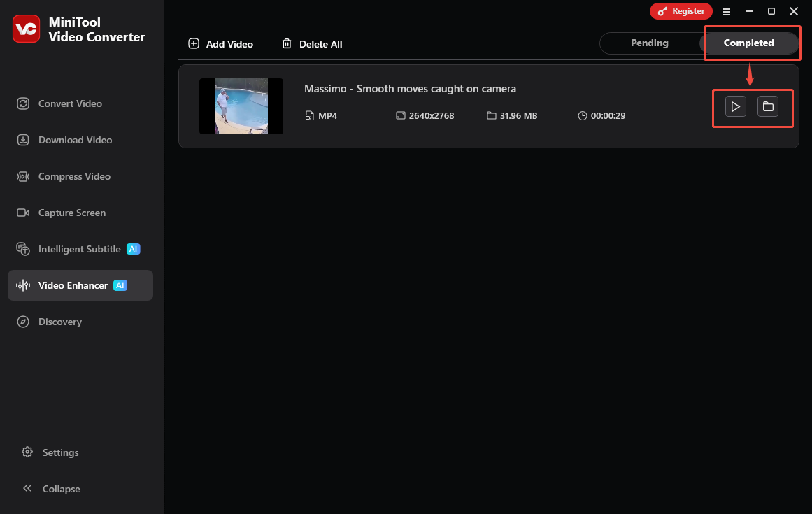Click the resolution icon beside 2640x2768
The image size is (812, 514).
(x=400, y=115)
